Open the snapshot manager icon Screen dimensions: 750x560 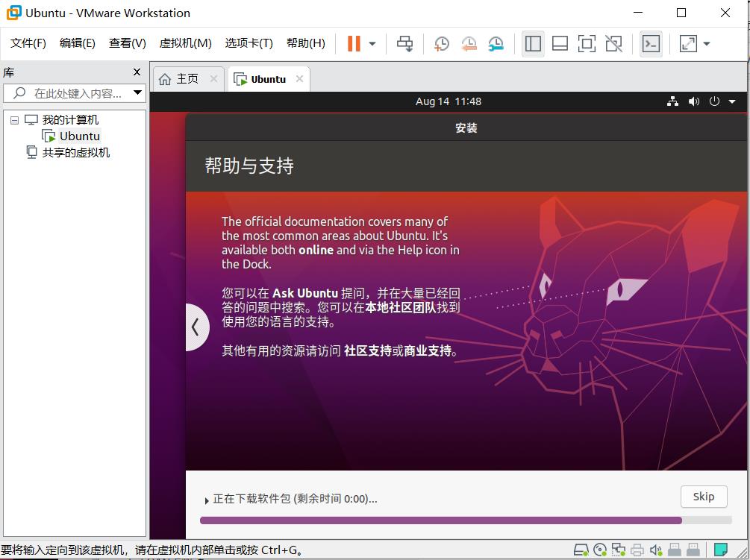coord(496,43)
